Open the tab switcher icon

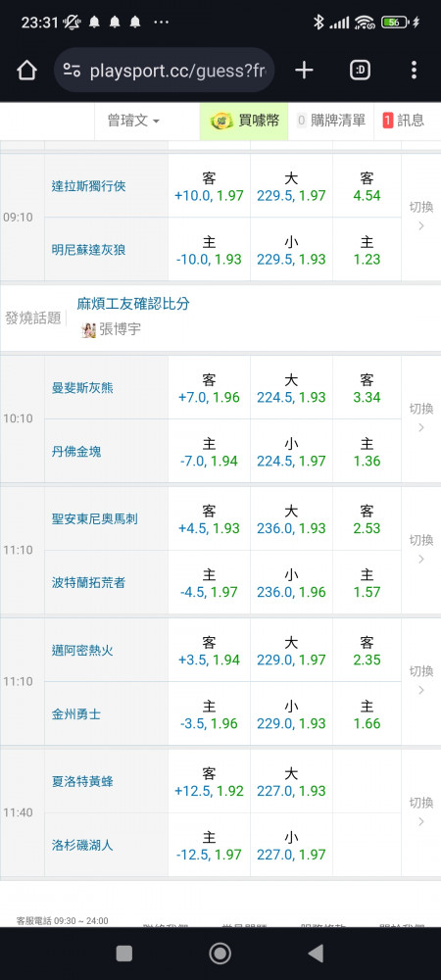(x=360, y=70)
